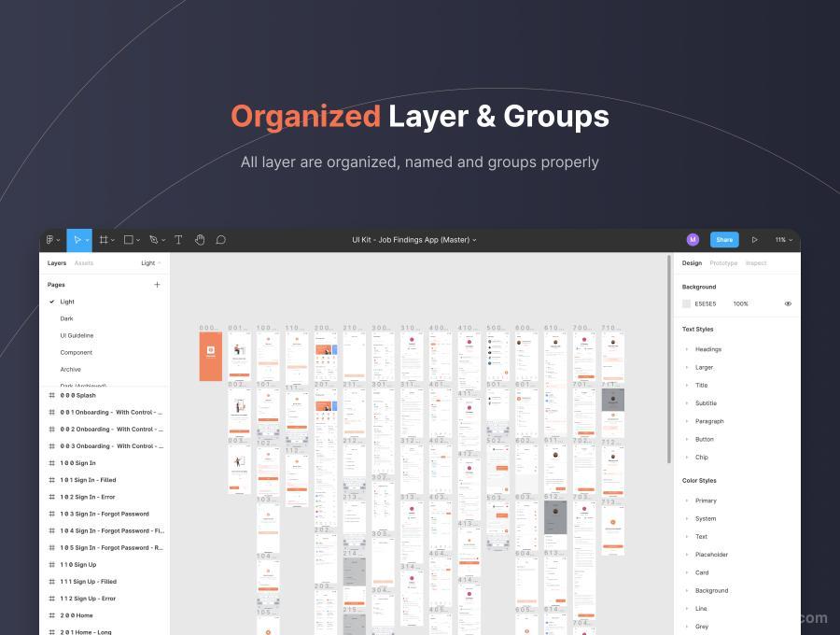Select the orange 000 Splash frame on canvas

click(211, 357)
